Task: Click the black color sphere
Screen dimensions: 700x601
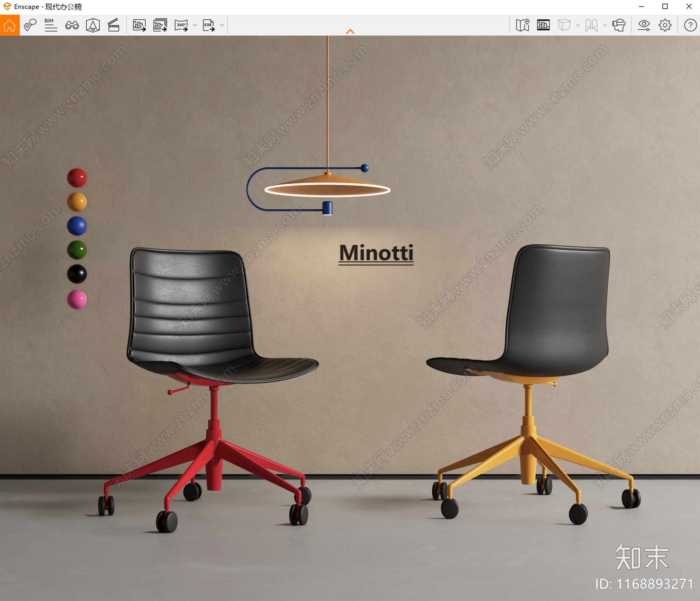Action: [x=77, y=274]
